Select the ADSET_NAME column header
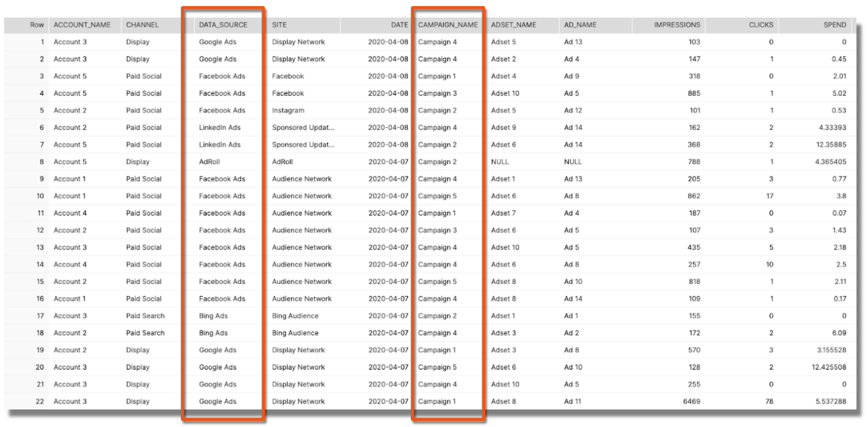The height and width of the screenshot is (427, 868). (513, 25)
